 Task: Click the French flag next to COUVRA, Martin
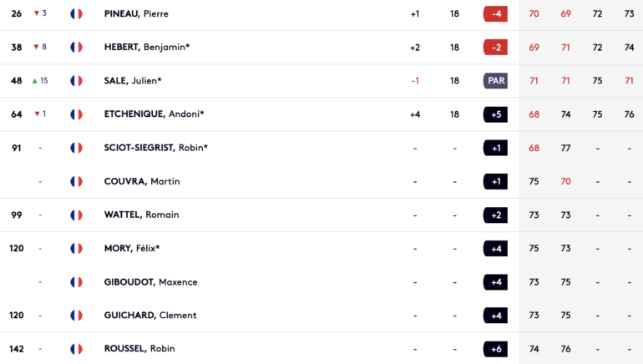click(x=76, y=182)
